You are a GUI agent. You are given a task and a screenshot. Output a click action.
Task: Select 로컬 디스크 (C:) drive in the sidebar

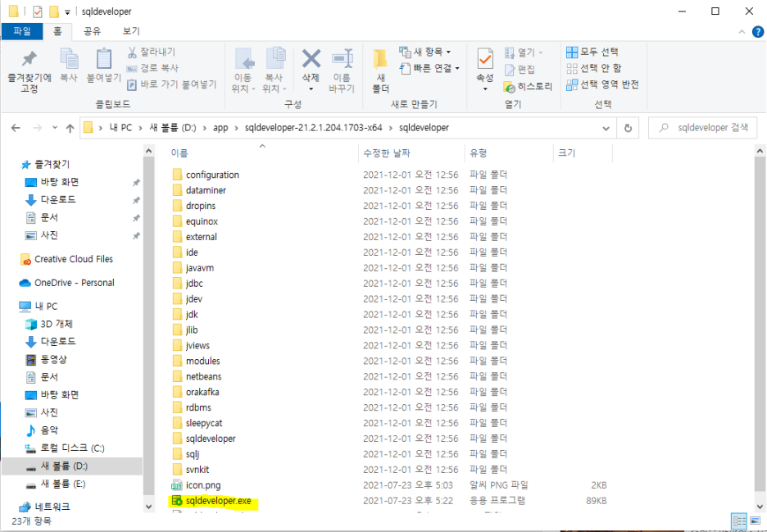point(65,448)
